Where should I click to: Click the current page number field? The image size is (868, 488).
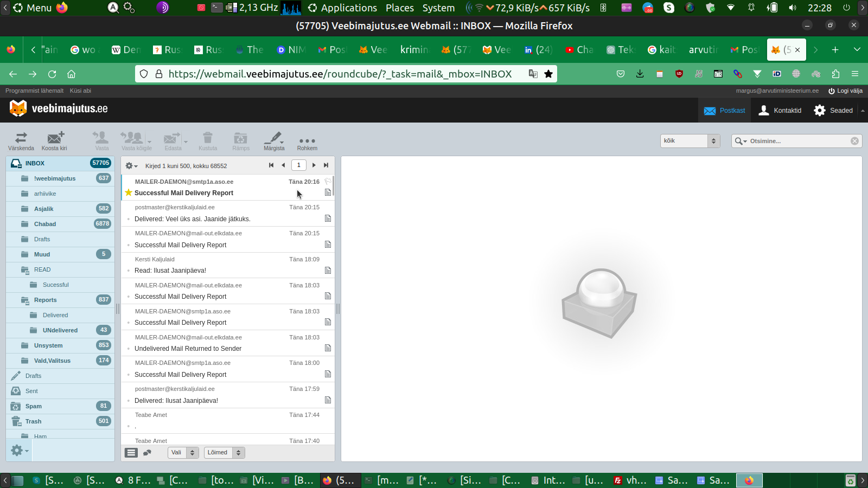pyautogui.click(x=298, y=165)
